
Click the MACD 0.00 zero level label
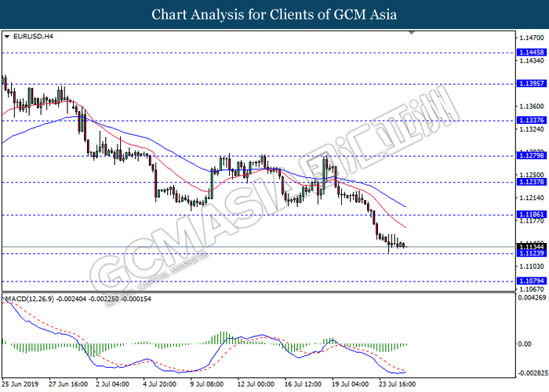click(525, 344)
